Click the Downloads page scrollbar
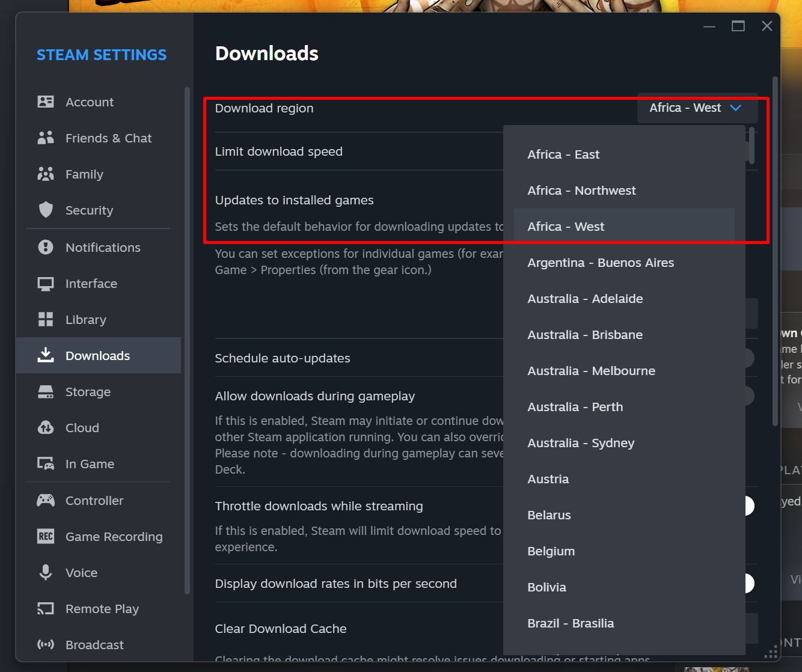The height and width of the screenshot is (672, 802). point(775,251)
